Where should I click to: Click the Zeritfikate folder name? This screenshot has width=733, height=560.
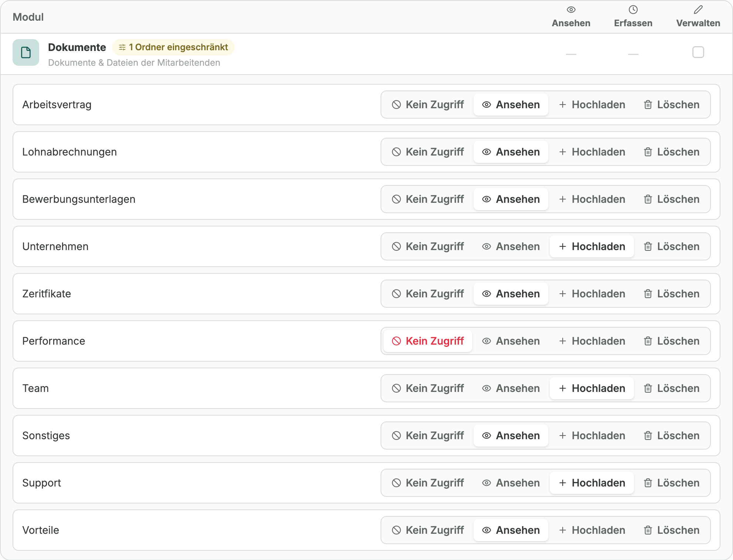point(47,294)
